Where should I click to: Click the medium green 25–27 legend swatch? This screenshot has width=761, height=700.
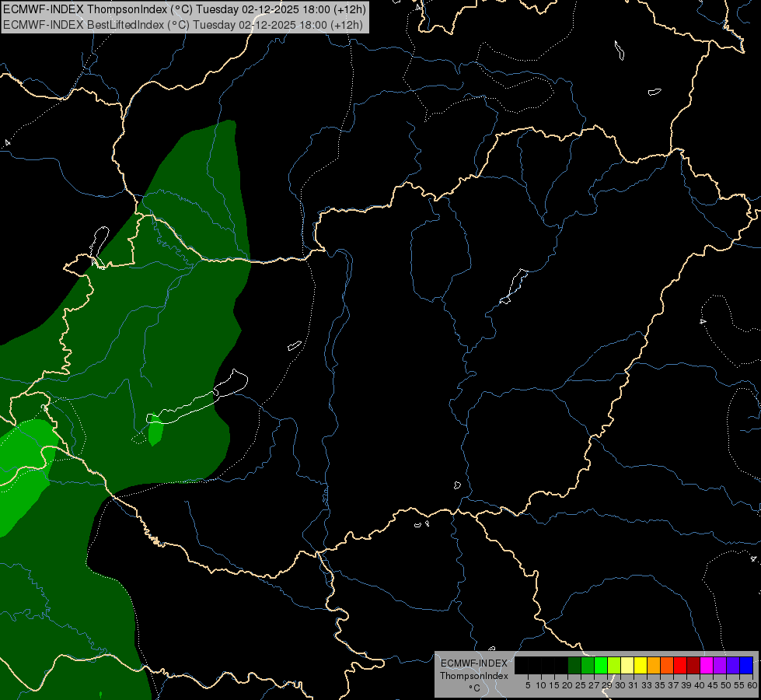(588, 665)
